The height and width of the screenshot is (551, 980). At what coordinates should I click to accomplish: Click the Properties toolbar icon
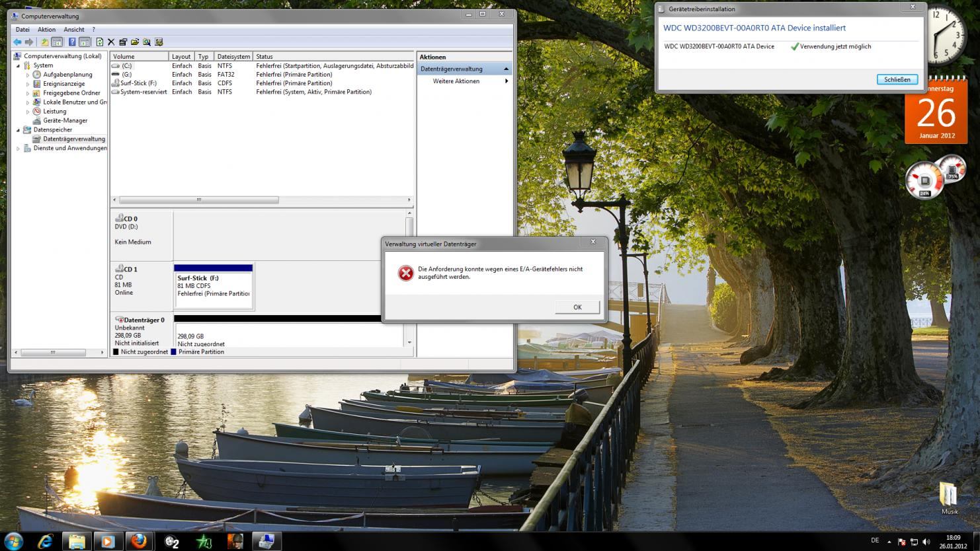click(x=123, y=42)
